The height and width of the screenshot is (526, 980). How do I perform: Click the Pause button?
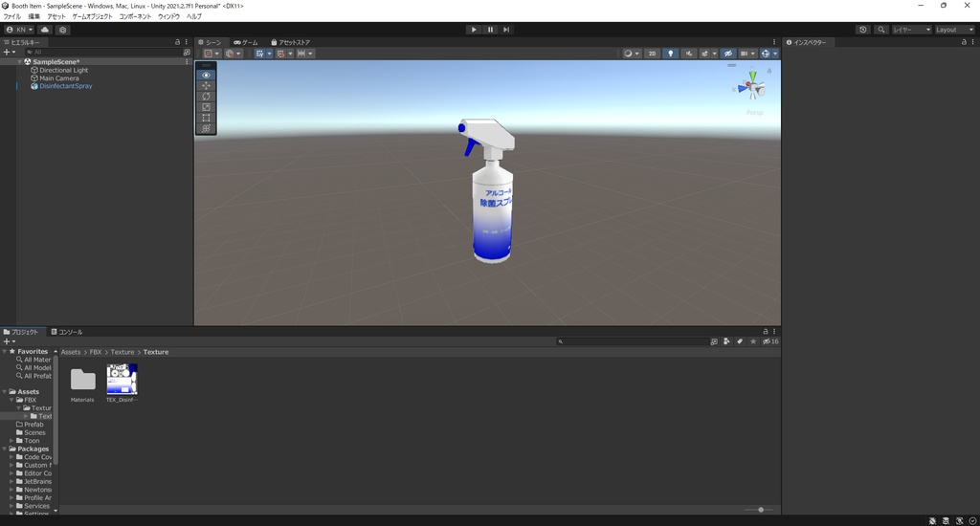[x=490, y=30]
